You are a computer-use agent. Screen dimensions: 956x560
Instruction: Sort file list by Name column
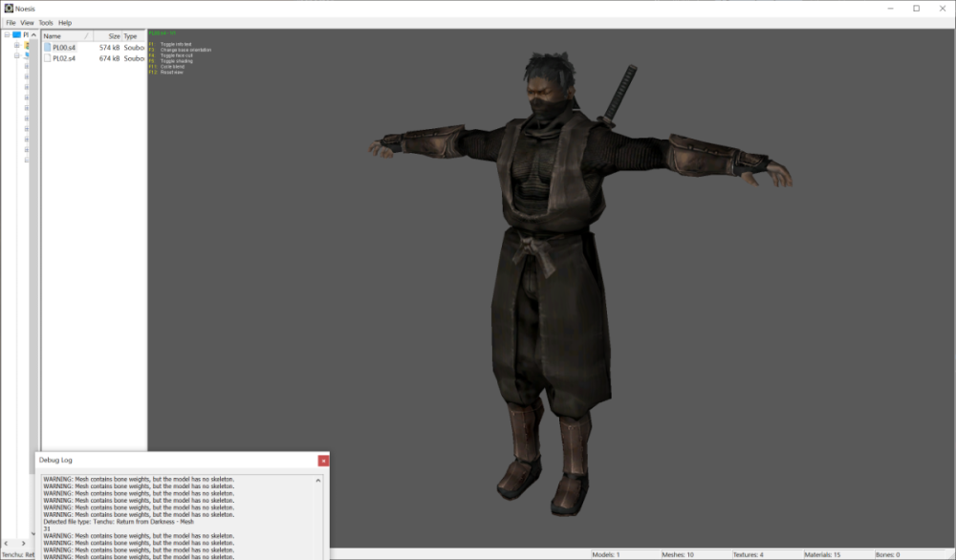(x=67, y=36)
